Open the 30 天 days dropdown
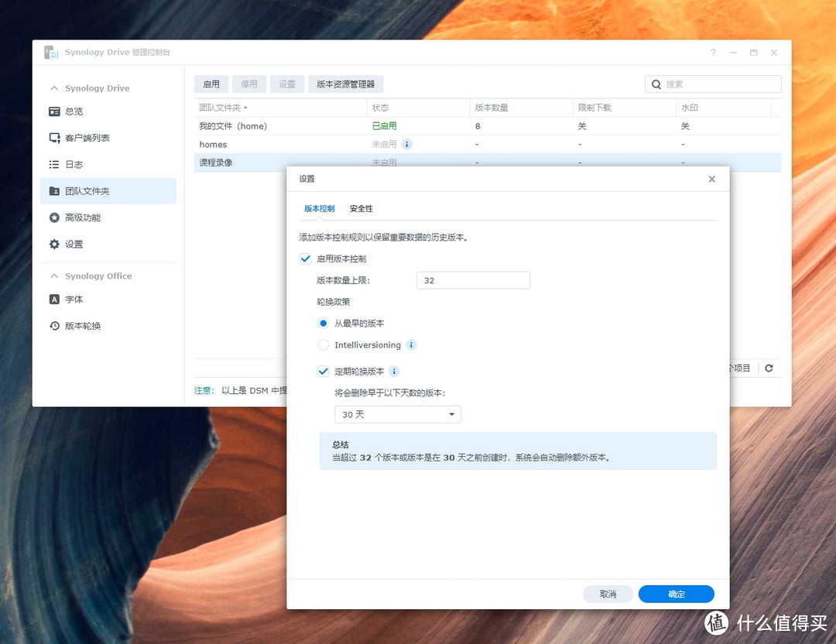Image resolution: width=836 pixels, height=644 pixels. pos(398,415)
